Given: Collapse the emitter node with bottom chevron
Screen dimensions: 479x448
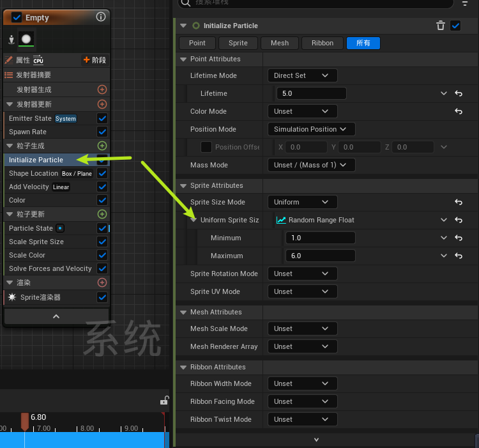Looking at the screenshot, I should [x=56, y=316].
